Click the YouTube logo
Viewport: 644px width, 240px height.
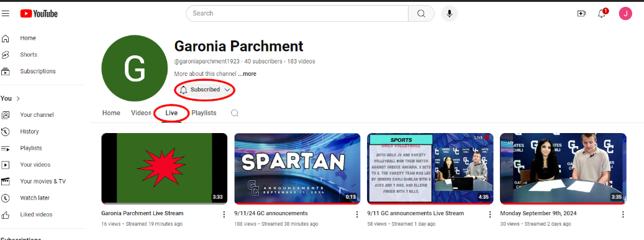point(39,14)
